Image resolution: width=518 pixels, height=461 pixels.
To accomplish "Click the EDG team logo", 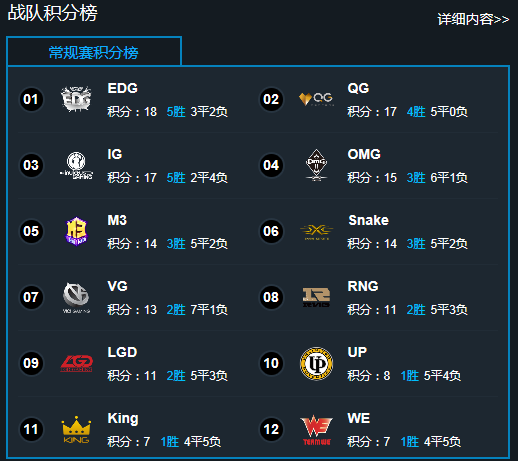I will tap(76, 99).
